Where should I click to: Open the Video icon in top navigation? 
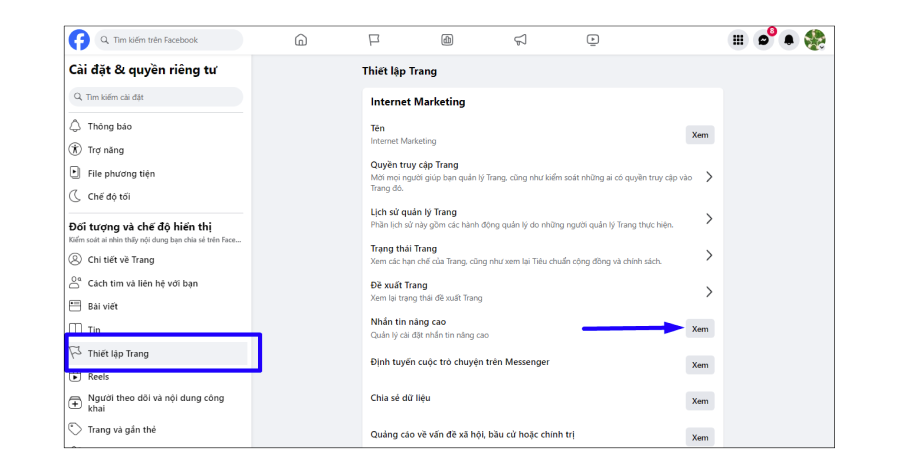(593, 40)
